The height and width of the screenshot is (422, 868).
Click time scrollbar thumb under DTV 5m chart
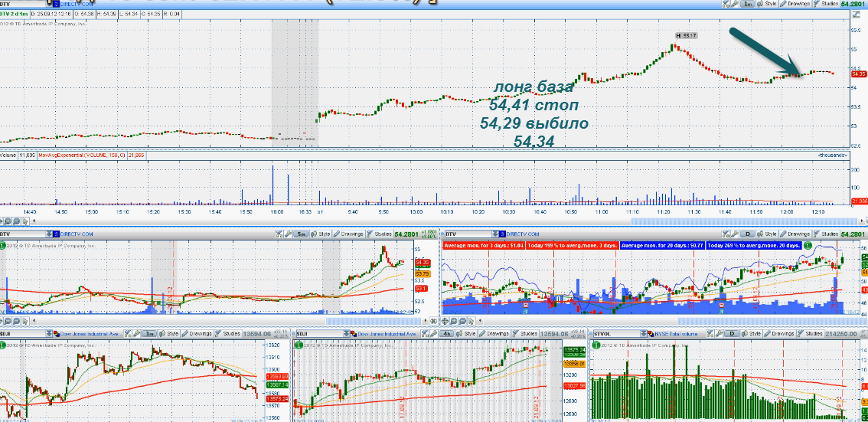click(374, 321)
